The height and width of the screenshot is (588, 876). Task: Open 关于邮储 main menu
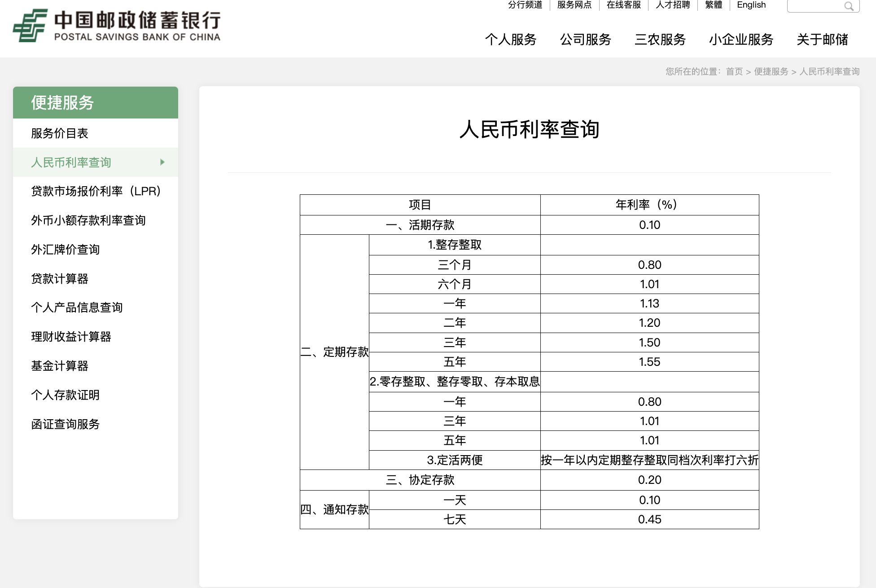click(822, 39)
